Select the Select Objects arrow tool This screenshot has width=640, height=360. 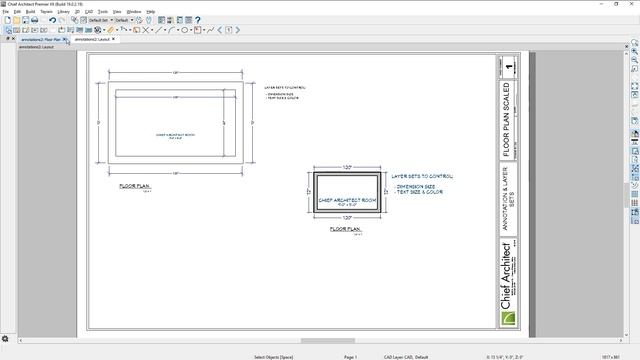[x=8, y=30]
